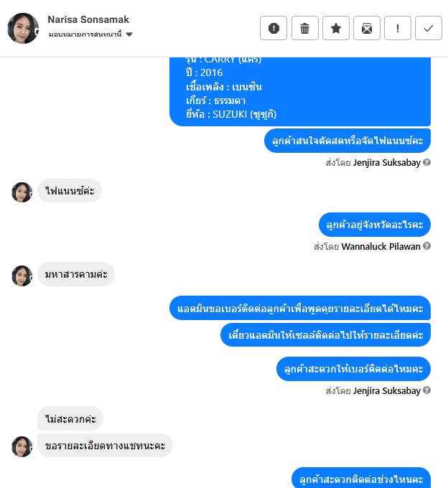
Task: Open sender info icon beside first Jenjira Suksabay
Action: point(427,162)
